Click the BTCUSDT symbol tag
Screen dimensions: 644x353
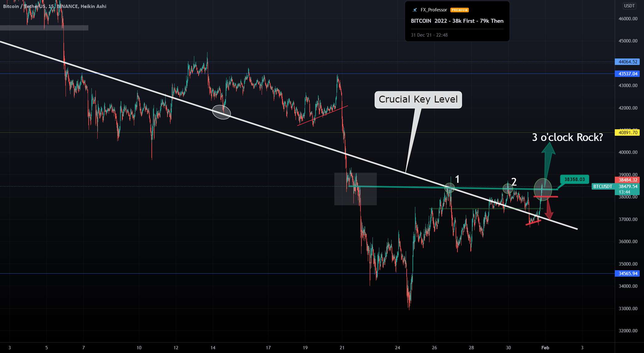point(603,187)
